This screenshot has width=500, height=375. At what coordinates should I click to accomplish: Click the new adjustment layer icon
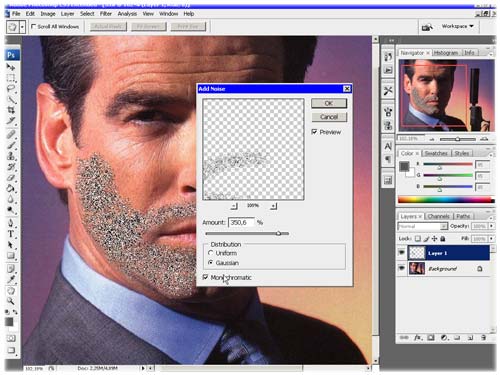click(x=444, y=338)
